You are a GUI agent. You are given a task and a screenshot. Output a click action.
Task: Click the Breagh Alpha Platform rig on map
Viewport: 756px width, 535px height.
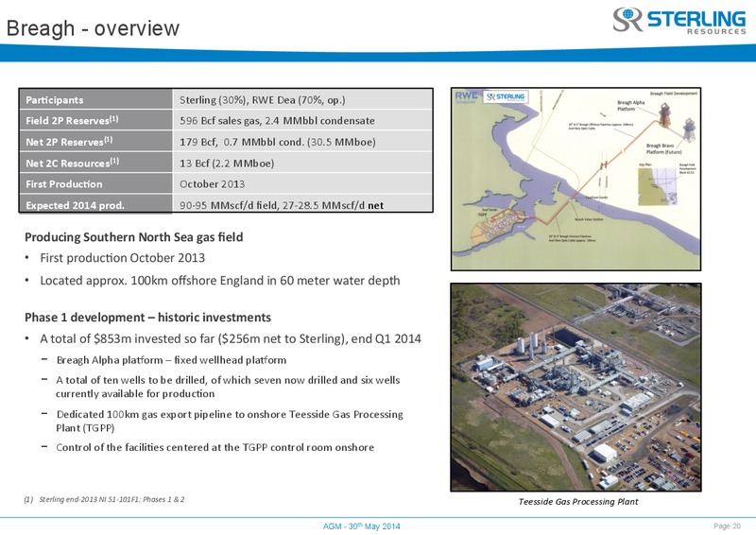click(x=665, y=115)
